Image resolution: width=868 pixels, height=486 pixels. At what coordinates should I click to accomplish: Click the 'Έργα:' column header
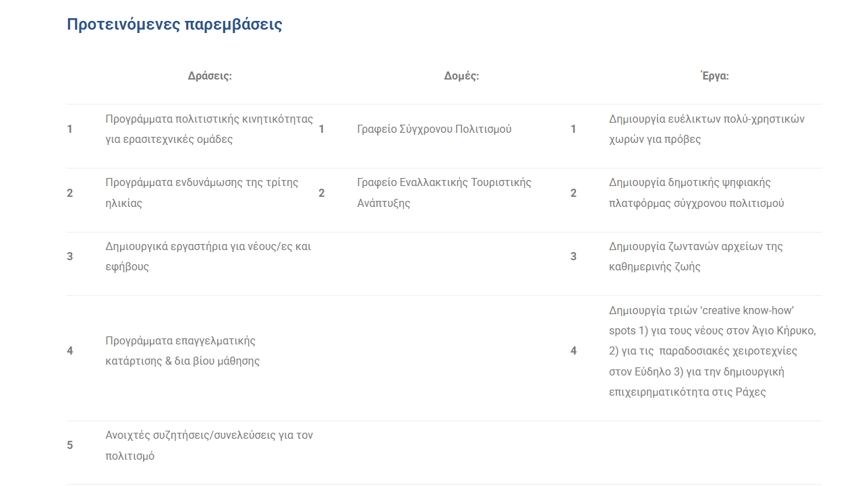714,76
